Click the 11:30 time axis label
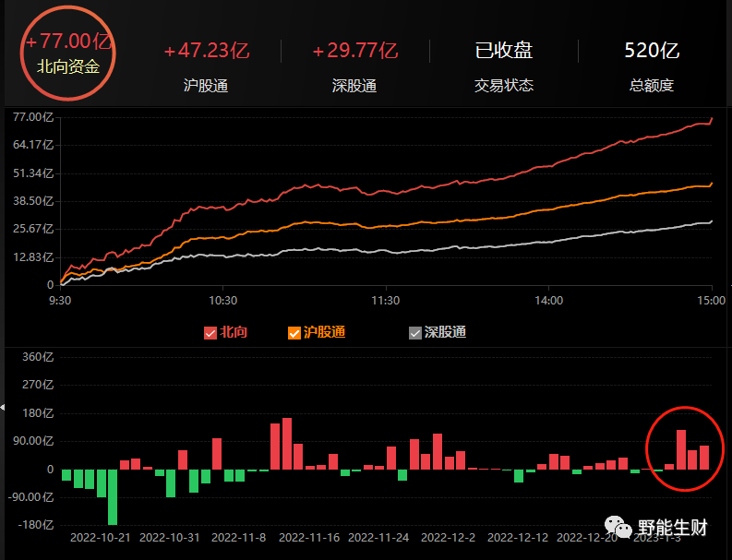 [386, 301]
